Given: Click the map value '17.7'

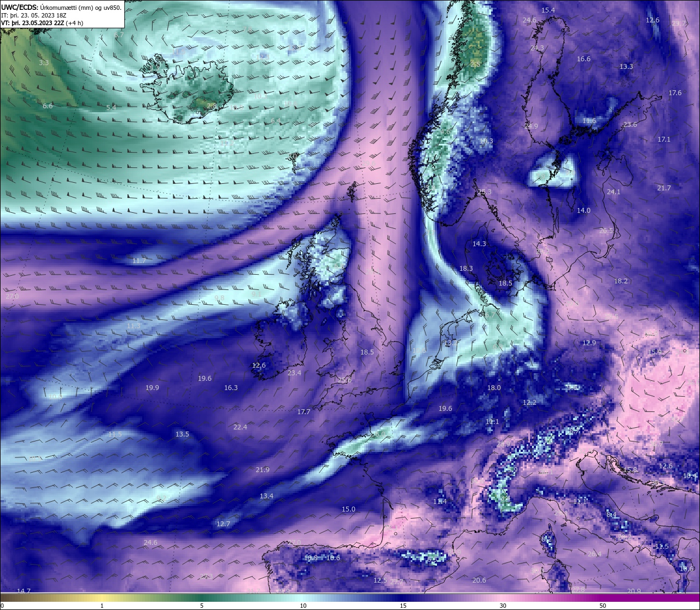Looking at the screenshot, I should pyautogui.click(x=304, y=412).
